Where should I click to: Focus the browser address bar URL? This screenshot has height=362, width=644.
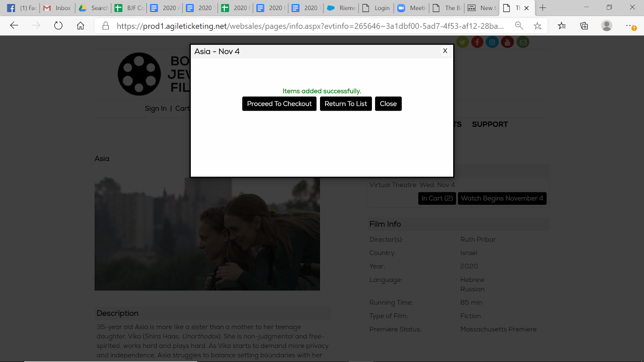(x=310, y=26)
